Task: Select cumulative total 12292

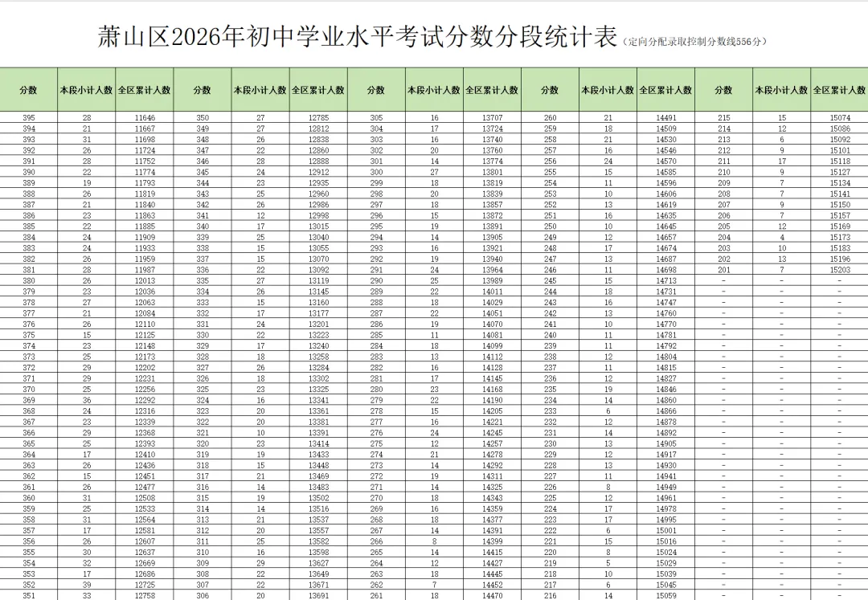Action: click(x=145, y=400)
